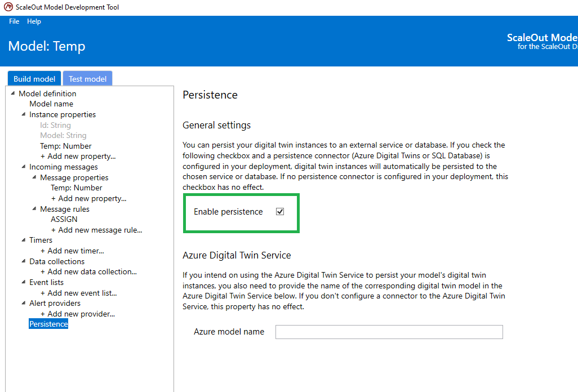
Task: Collapse the Message properties tree arrow
Action: pyautogui.click(x=34, y=177)
